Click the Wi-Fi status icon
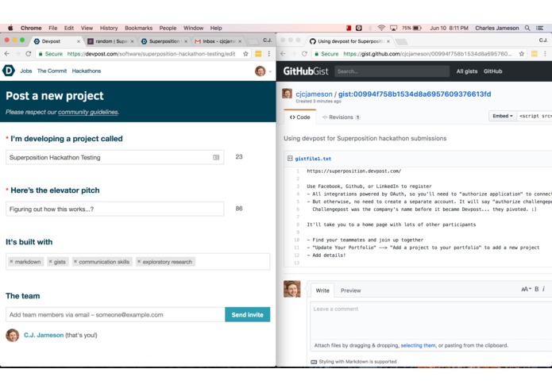Screen dimensions: 552x392 [381, 28]
